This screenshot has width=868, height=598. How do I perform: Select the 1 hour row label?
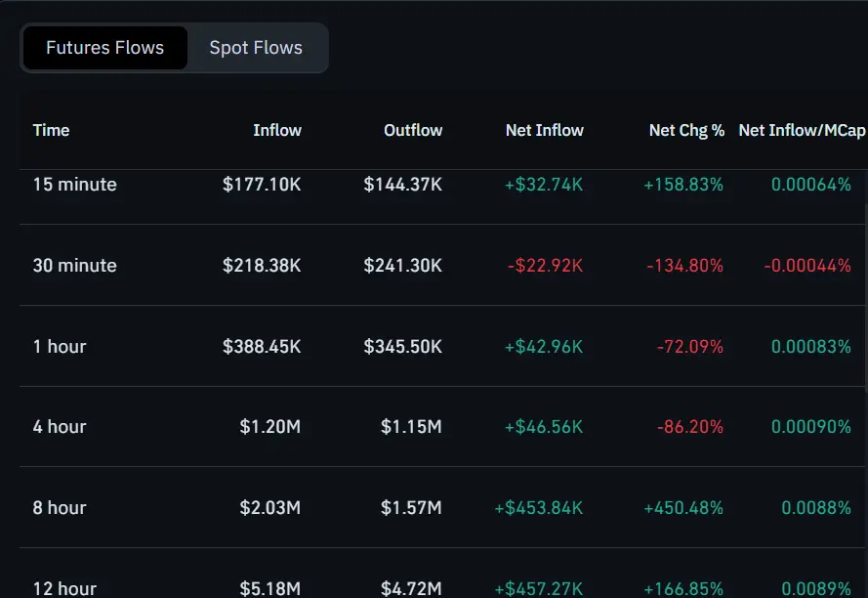(x=60, y=346)
